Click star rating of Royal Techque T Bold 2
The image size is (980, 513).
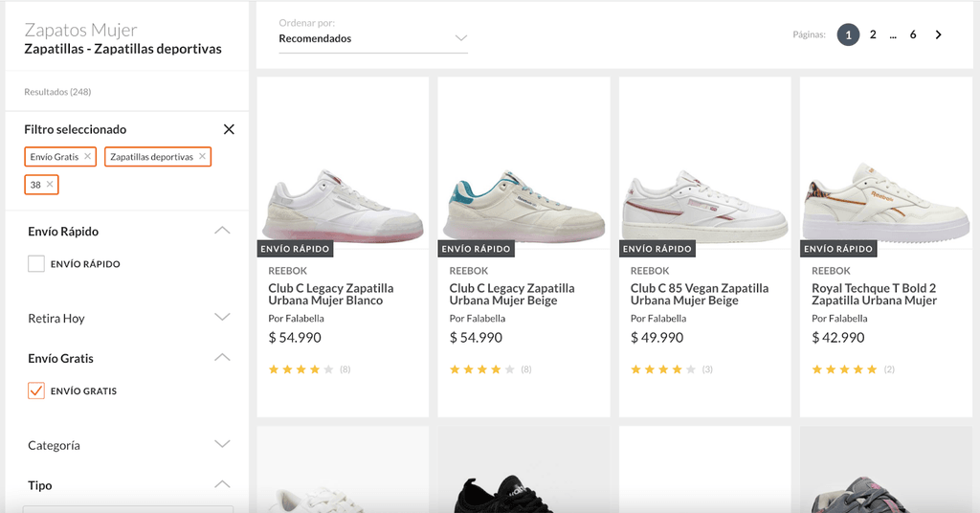tap(844, 369)
